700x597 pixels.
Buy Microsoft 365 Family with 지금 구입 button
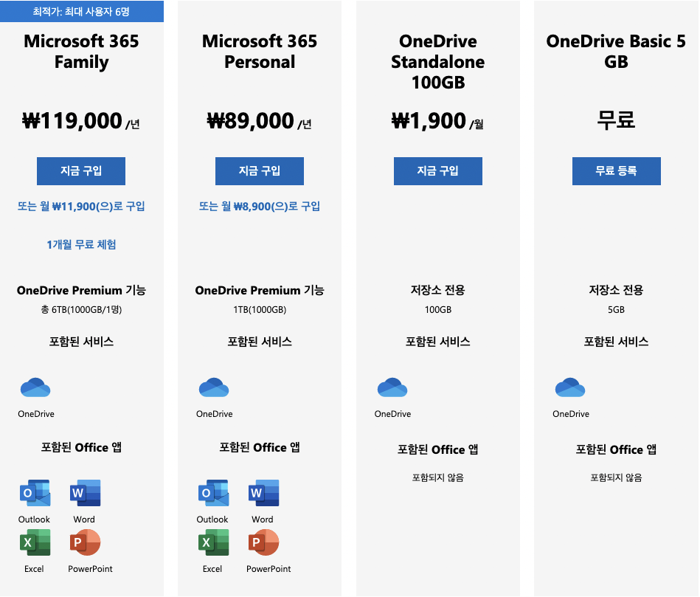tap(81, 171)
